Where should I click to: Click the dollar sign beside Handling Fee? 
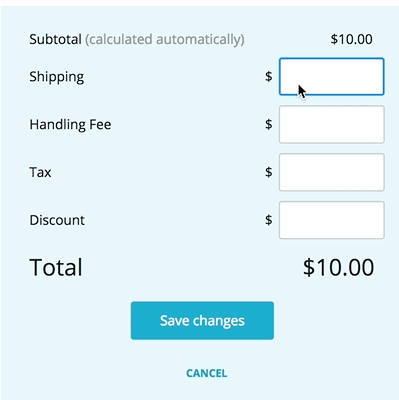click(x=269, y=124)
